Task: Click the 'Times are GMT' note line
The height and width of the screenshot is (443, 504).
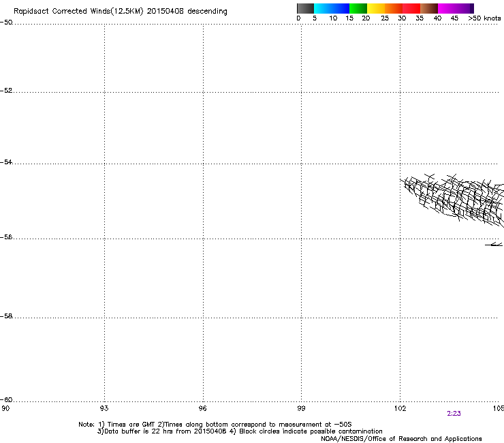Action: (215, 425)
